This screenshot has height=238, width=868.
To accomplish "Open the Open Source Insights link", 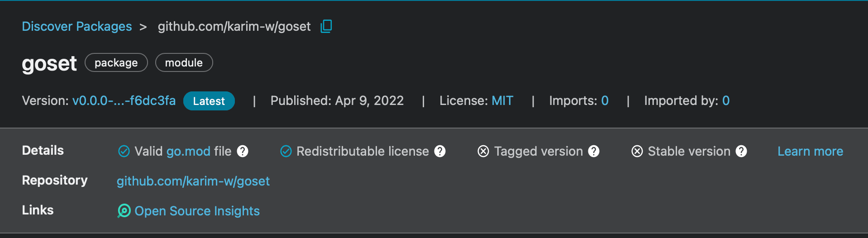I will point(197,211).
